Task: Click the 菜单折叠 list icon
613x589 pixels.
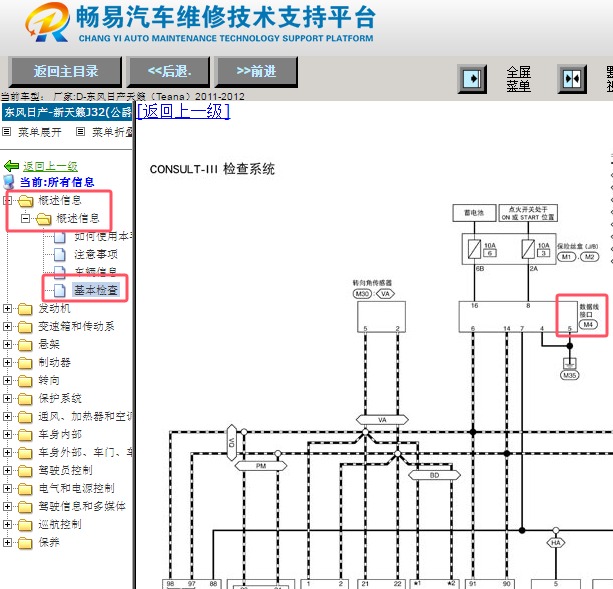Action: pos(81,132)
